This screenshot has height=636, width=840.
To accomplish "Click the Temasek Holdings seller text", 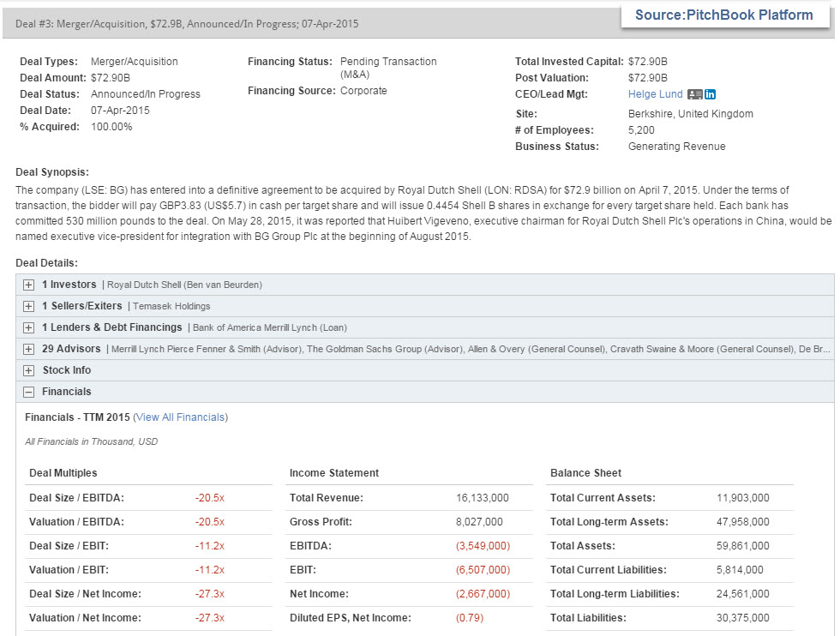I will tap(171, 307).
